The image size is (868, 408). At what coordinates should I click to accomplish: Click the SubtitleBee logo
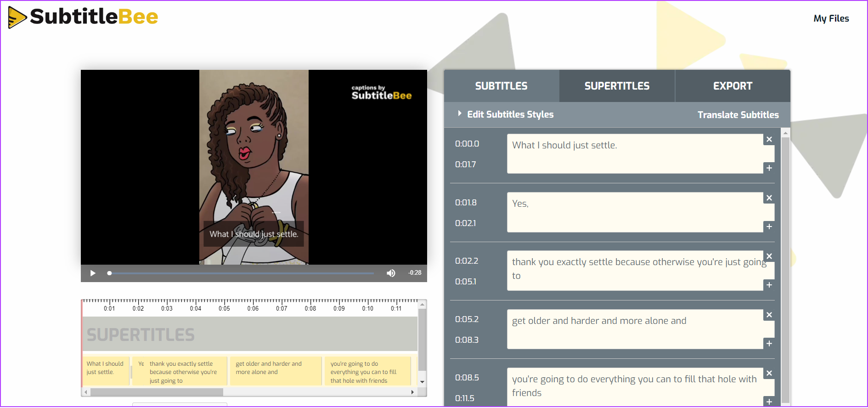(x=83, y=17)
